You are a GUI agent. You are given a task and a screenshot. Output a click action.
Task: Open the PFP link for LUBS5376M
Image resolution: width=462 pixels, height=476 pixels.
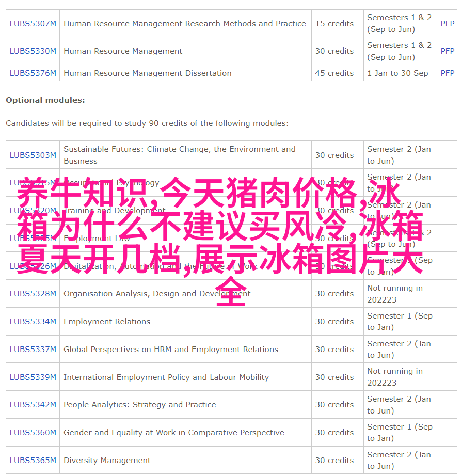(x=448, y=73)
